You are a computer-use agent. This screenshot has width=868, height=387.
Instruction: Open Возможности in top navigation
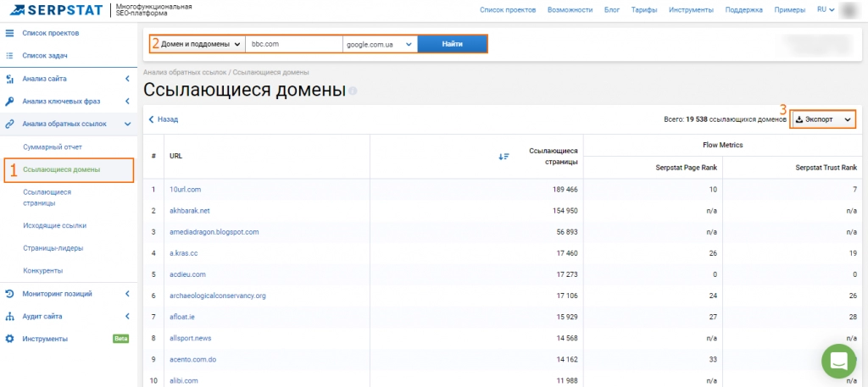pyautogui.click(x=570, y=10)
